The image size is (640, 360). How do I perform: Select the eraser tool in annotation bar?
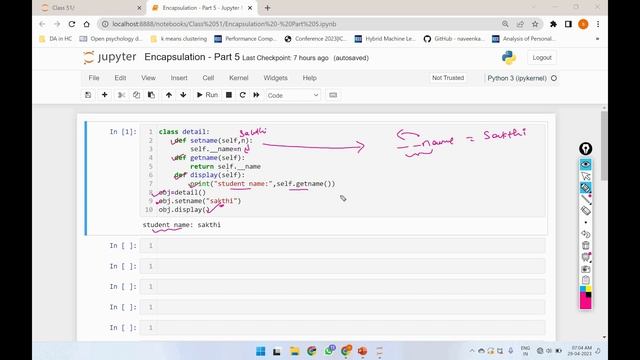pos(586,211)
